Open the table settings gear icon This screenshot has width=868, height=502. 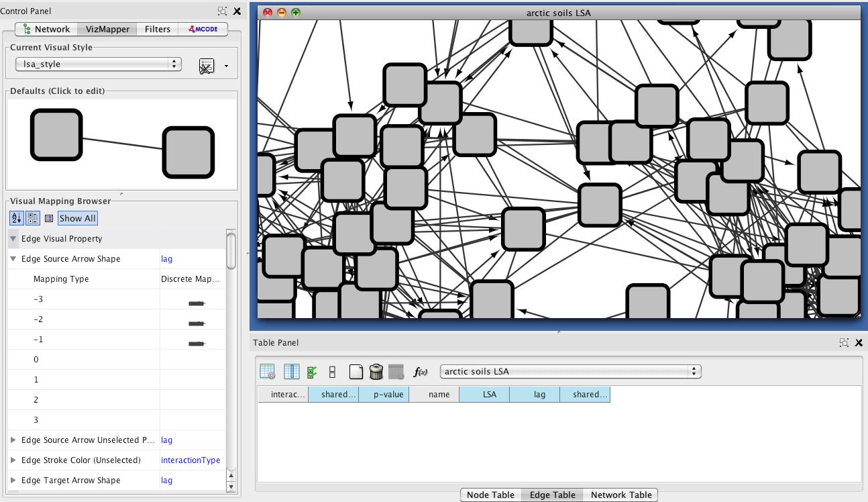(x=268, y=372)
